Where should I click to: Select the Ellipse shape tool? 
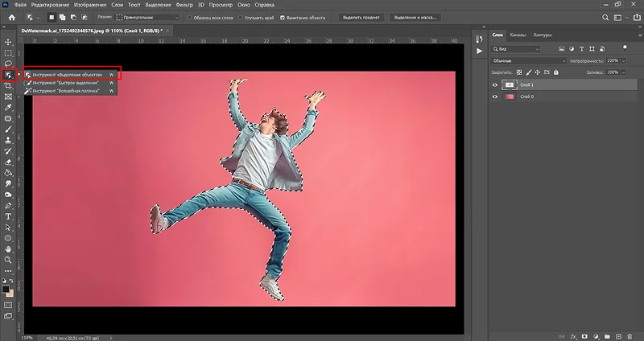point(8,238)
